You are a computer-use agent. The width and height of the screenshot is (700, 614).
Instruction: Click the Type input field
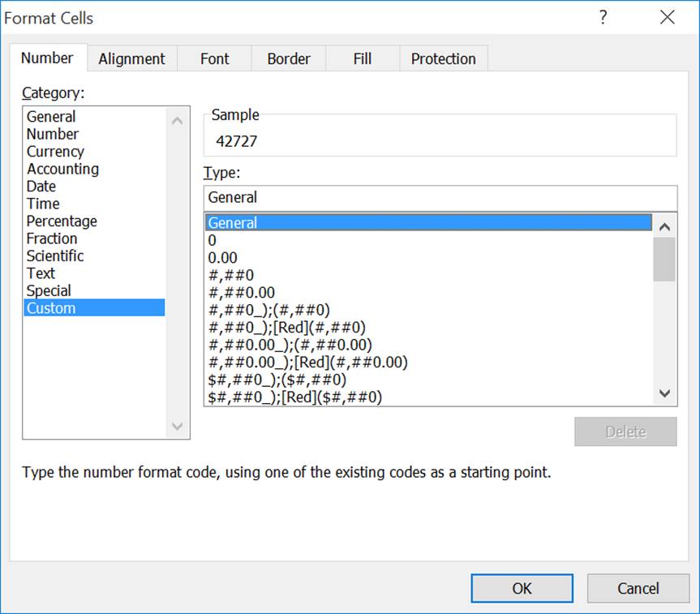pos(440,198)
